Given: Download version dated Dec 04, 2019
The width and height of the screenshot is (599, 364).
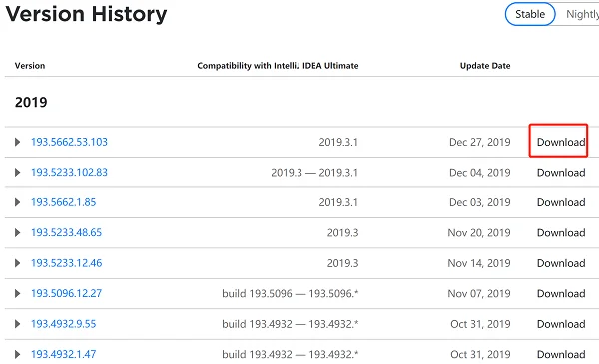Looking at the screenshot, I should [x=561, y=173].
